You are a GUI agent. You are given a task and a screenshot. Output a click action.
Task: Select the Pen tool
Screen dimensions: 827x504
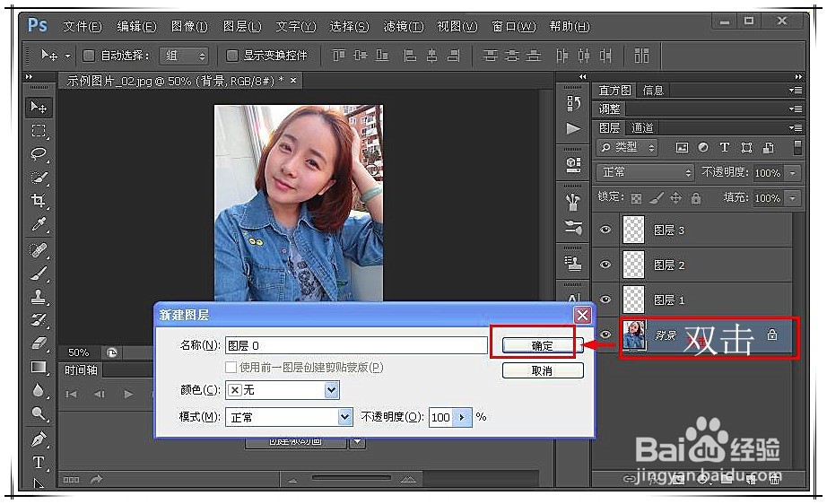coord(39,439)
